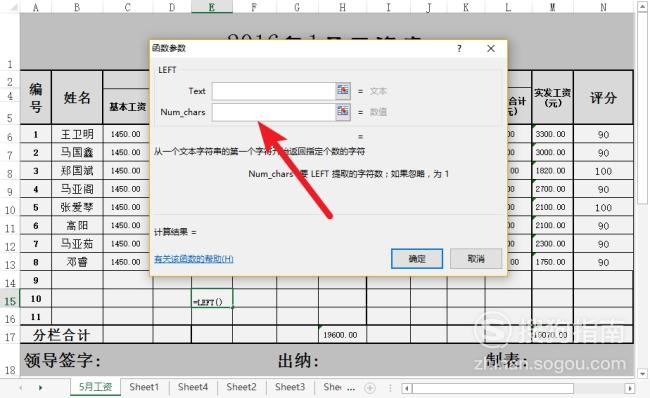Screen dimensions: 650x398
Task: Select the name cell 马亚茹
Action: 77,244
